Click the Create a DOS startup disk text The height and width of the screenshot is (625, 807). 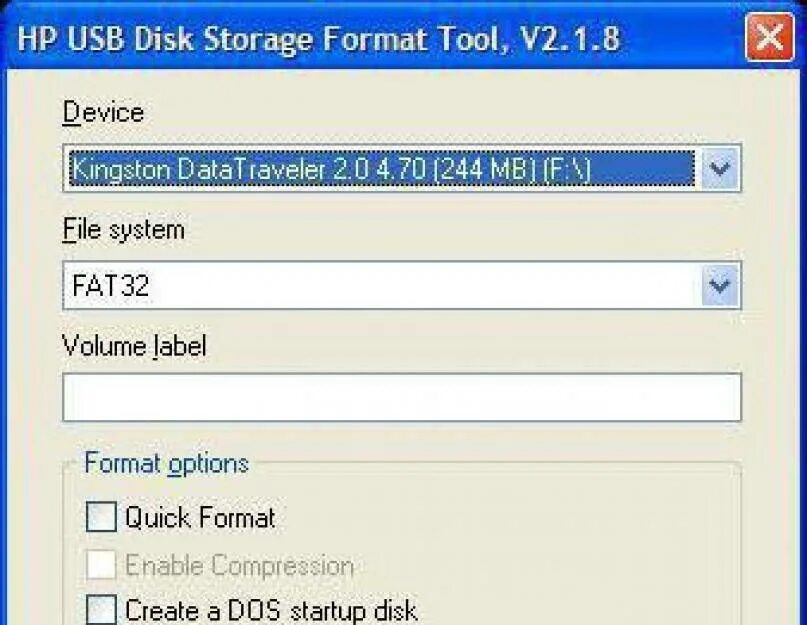coord(270,609)
